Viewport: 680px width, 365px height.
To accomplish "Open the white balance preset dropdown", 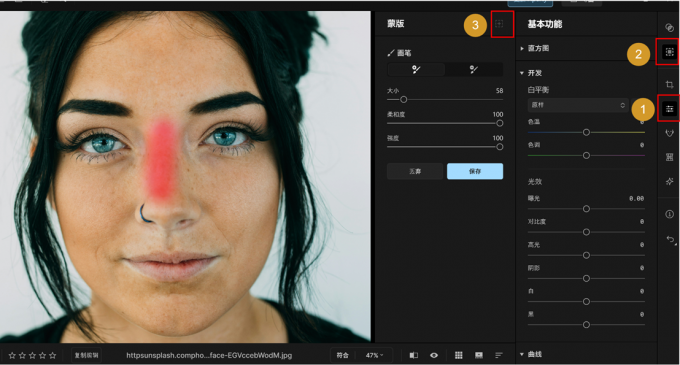I will coord(578,105).
